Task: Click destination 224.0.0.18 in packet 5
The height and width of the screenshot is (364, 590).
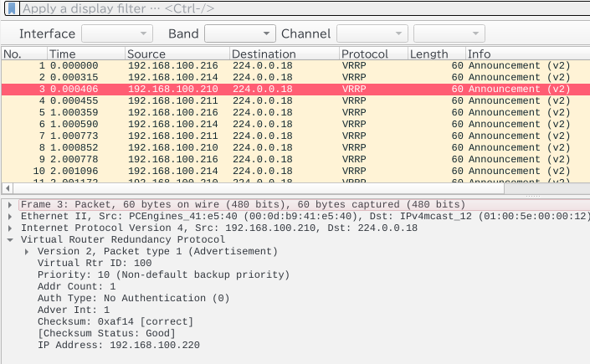Action: pos(263,112)
